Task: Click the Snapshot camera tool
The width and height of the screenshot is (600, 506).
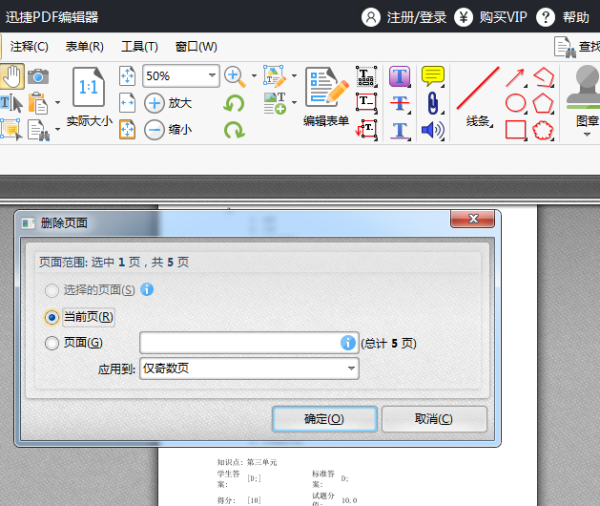Action: click(x=38, y=77)
